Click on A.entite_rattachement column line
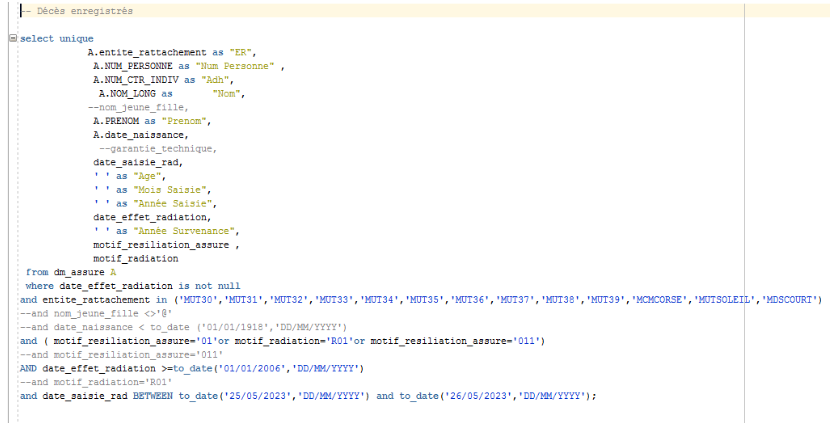The width and height of the screenshot is (830, 423). pyautogui.click(x=172, y=52)
